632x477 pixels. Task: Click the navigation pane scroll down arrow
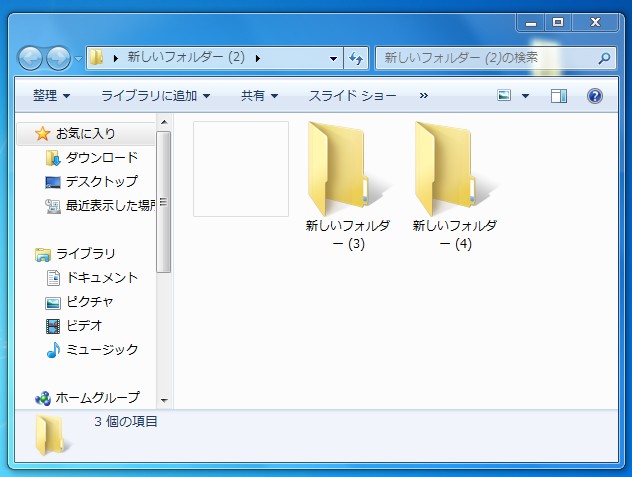tap(164, 400)
